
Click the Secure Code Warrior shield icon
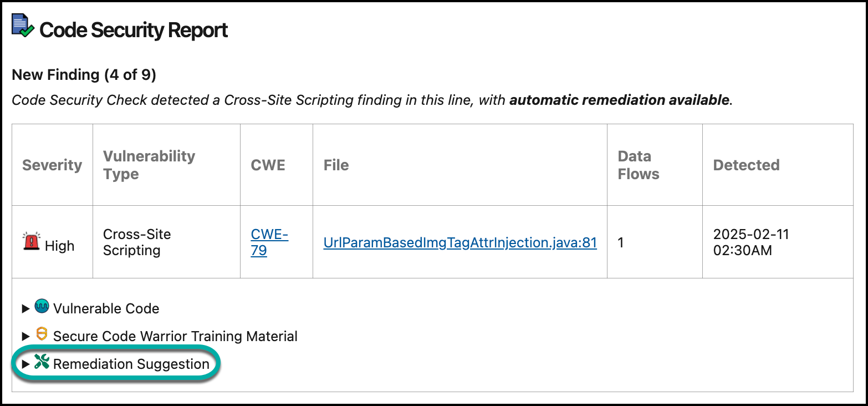(x=42, y=334)
